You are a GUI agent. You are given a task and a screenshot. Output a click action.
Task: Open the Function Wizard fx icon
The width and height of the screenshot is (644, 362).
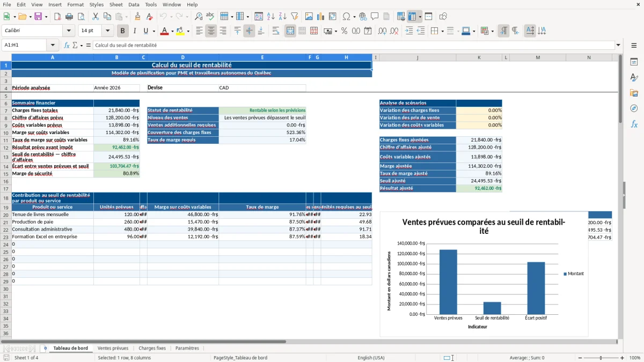67,46
